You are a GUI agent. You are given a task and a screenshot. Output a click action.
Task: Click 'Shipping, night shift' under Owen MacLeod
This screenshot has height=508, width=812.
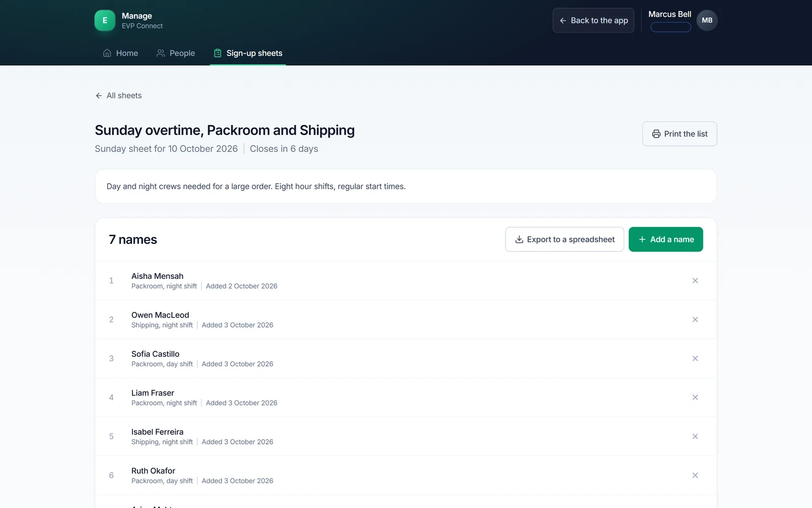coord(162,325)
